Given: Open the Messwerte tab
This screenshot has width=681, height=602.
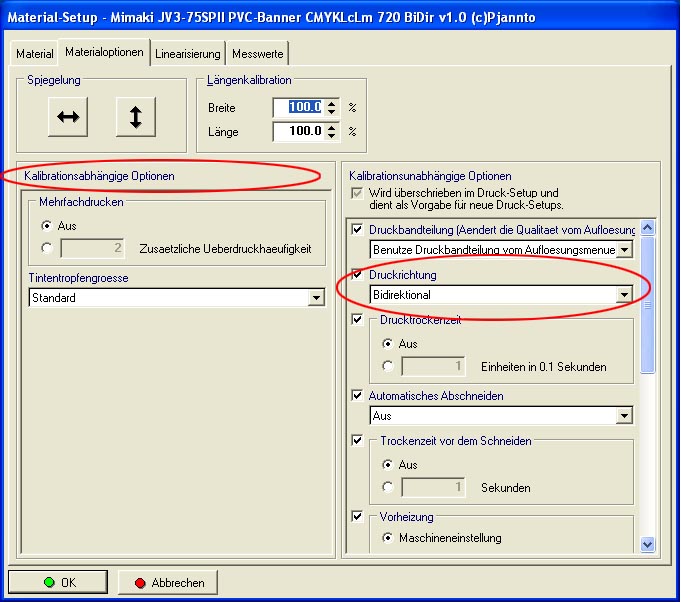Looking at the screenshot, I should tap(257, 53).
